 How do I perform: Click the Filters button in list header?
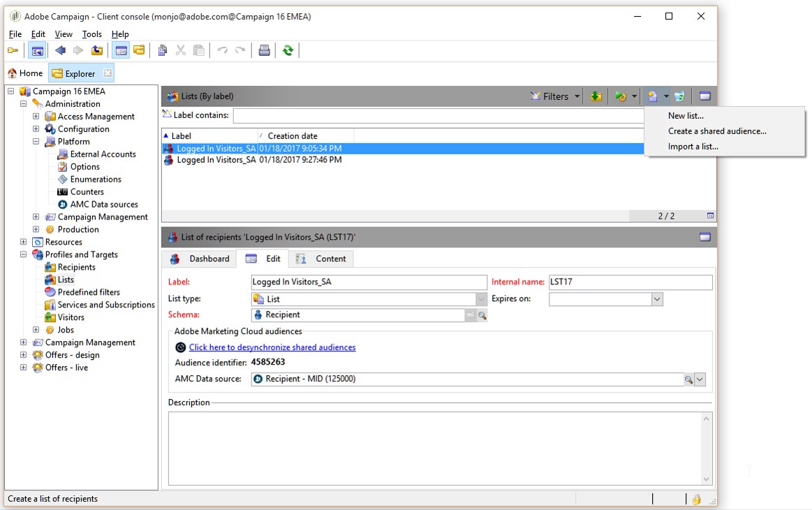(x=549, y=96)
